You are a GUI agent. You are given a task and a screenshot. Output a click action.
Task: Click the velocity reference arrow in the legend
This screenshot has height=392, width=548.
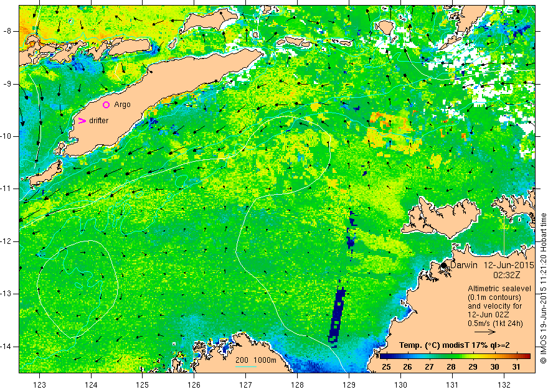pos(484,332)
